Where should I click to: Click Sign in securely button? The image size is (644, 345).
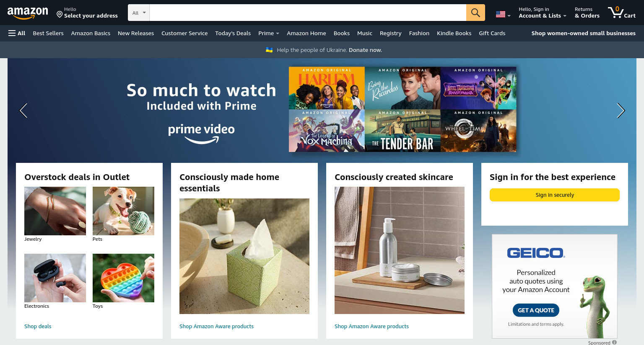pos(555,195)
